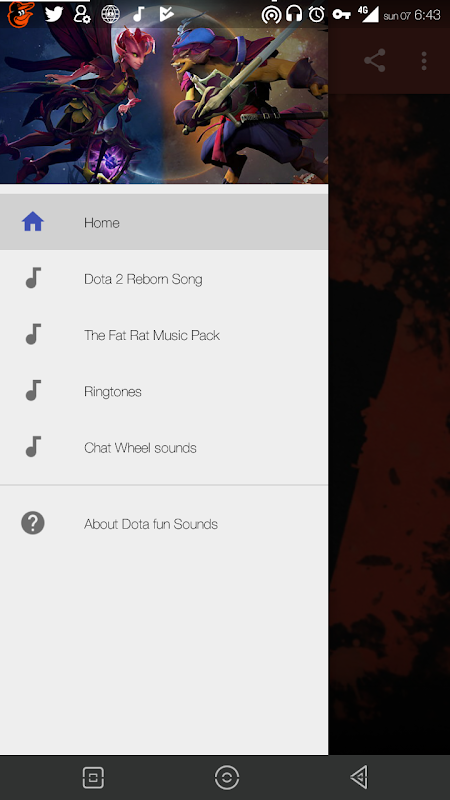The width and height of the screenshot is (450, 800).
Task: Tap the question mark help icon
Action: pyautogui.click(x=33, y=523)
